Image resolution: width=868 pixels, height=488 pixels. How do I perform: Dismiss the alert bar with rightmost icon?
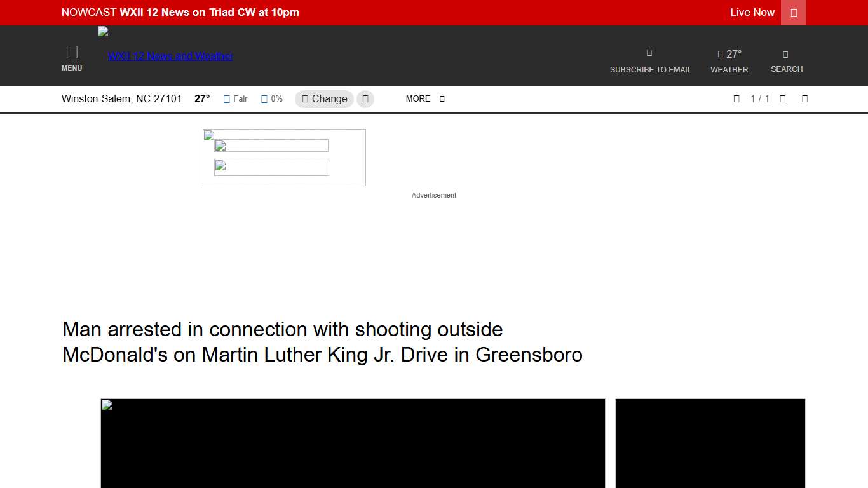pos(804,99)
